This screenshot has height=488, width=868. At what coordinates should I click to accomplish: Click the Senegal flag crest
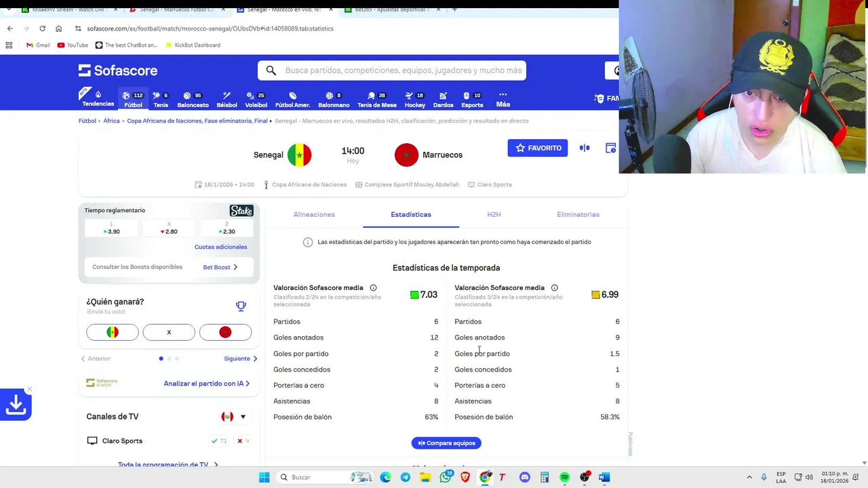pyautogui.click(x=299, y=155)
